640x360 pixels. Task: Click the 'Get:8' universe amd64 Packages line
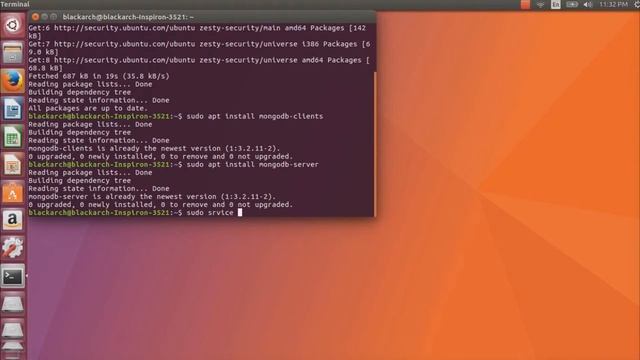click(199, 64)
